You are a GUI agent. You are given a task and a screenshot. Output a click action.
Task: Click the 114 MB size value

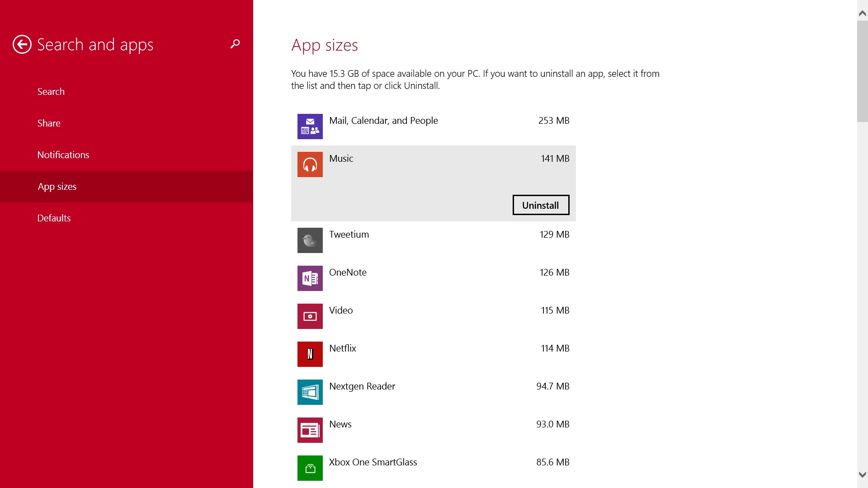(555, 348)
